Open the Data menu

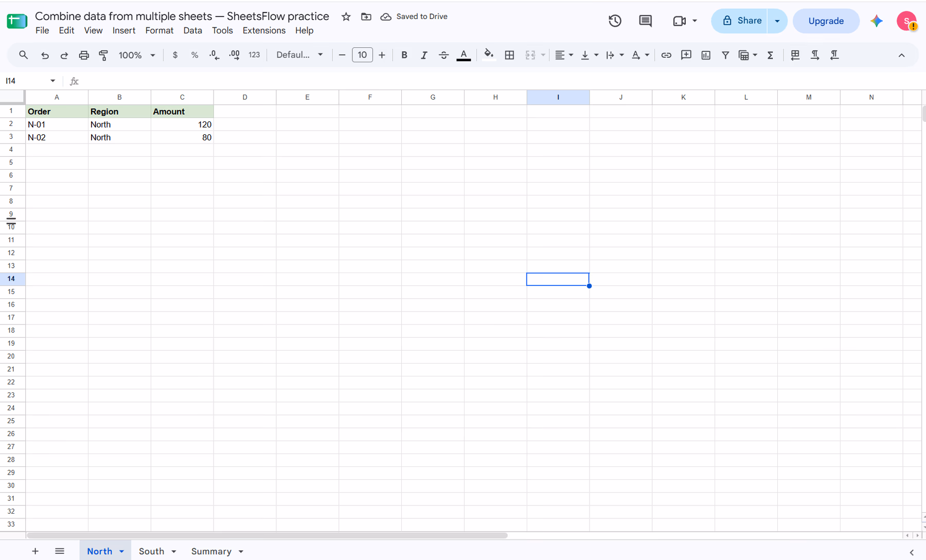coord(192,30)
